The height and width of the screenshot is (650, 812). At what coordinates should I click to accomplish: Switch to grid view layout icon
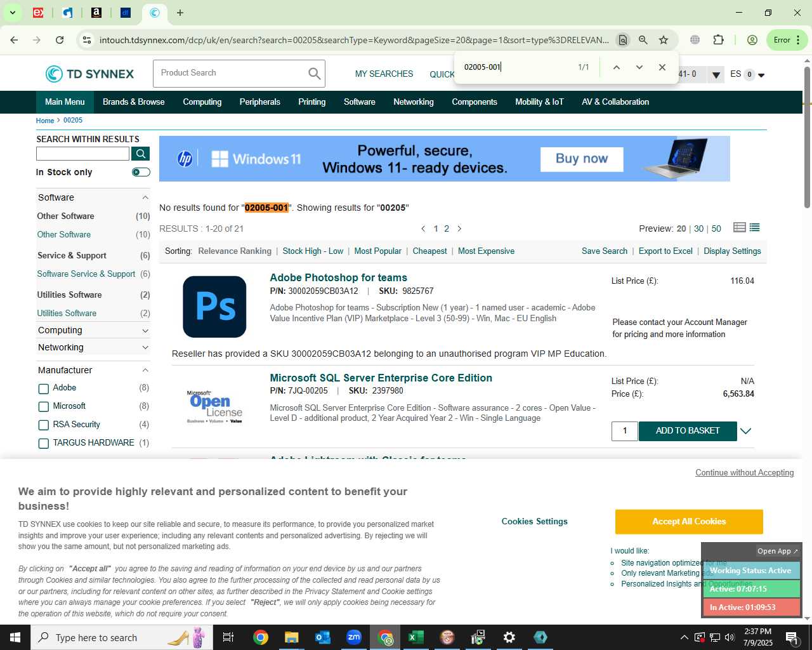click(x=739, y=227)
